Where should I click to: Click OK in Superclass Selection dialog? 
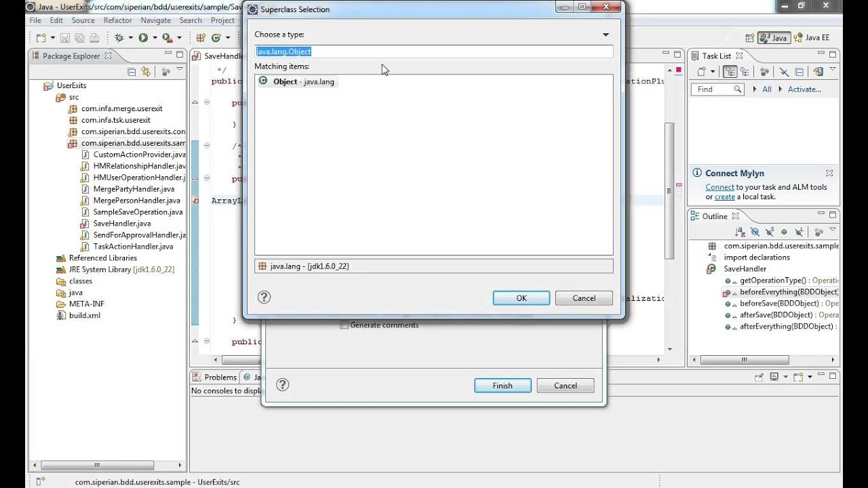pos(521,298)
